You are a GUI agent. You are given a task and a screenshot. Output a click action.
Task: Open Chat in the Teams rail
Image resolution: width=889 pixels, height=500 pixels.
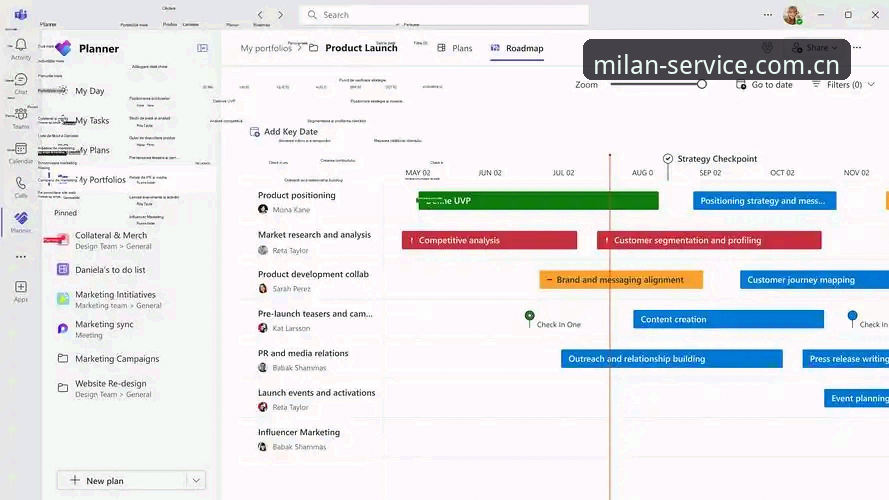click(21, 83)
